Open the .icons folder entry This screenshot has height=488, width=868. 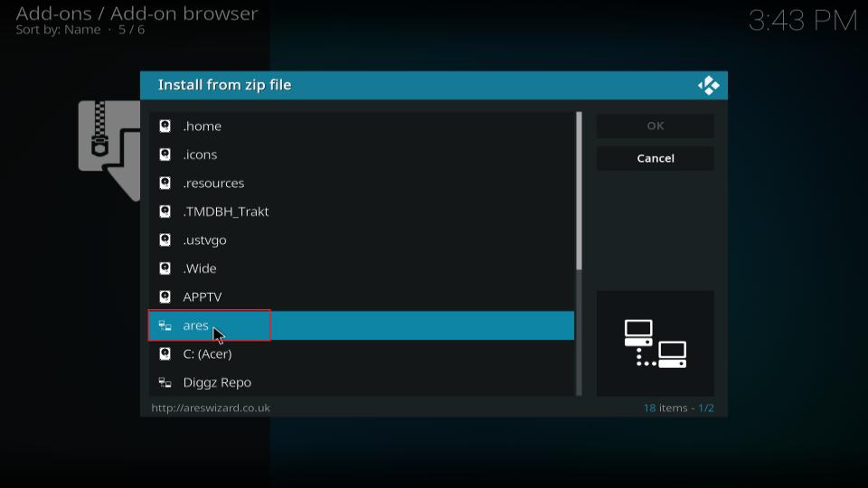point(362,155)
